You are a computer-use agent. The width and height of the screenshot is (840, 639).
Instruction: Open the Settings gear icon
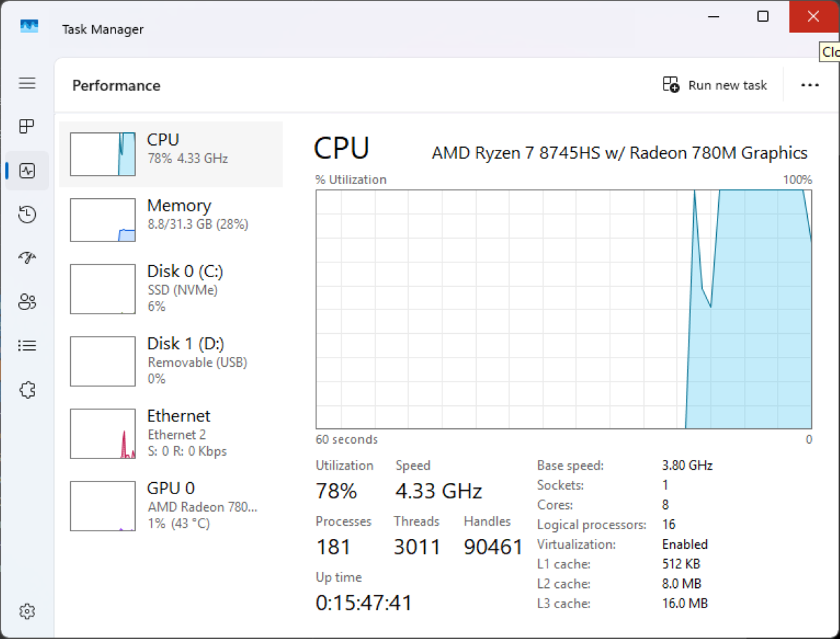[x=27, y=611]
